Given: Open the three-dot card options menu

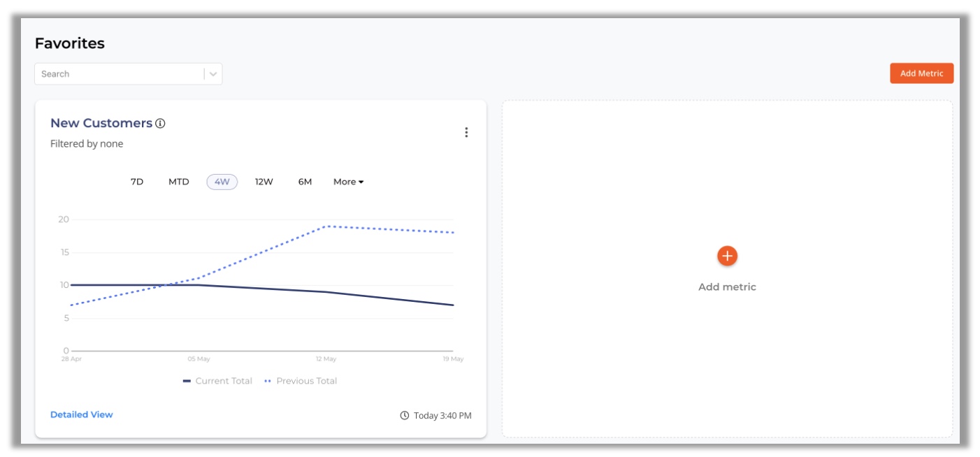Looking at the screenshot, I should point(466,132).
